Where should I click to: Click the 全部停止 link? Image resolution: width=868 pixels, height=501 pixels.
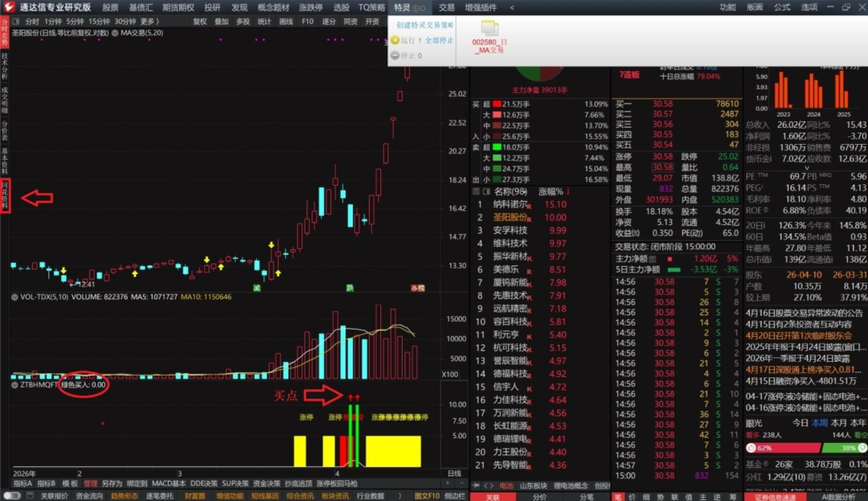point(439,40)
